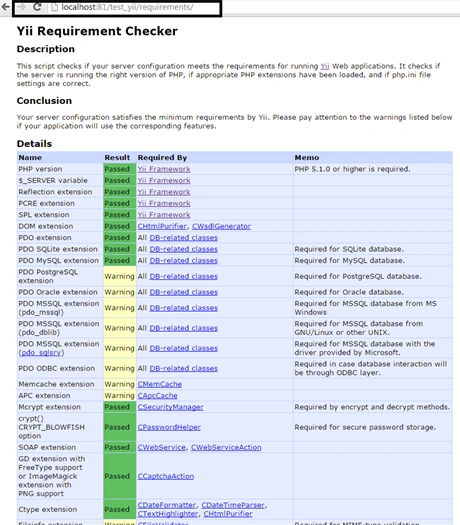Open Yii Framework link in Reflection extension row

164,192
